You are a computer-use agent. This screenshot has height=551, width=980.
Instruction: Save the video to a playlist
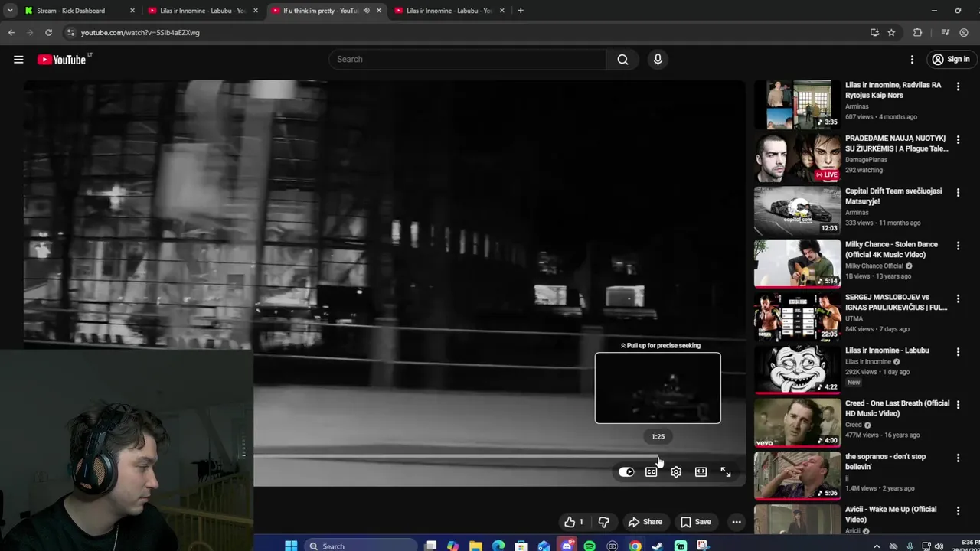pyautogui.click(x=696, y=522)
